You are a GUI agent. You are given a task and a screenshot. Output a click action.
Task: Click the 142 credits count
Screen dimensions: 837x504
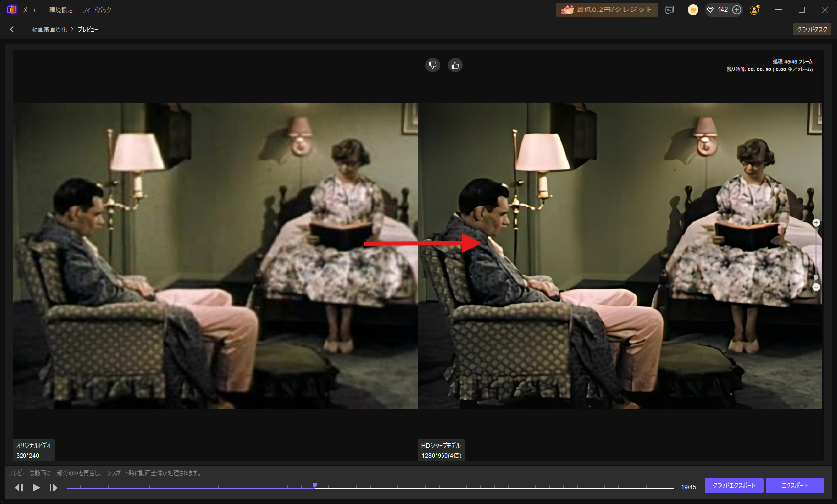723,10
